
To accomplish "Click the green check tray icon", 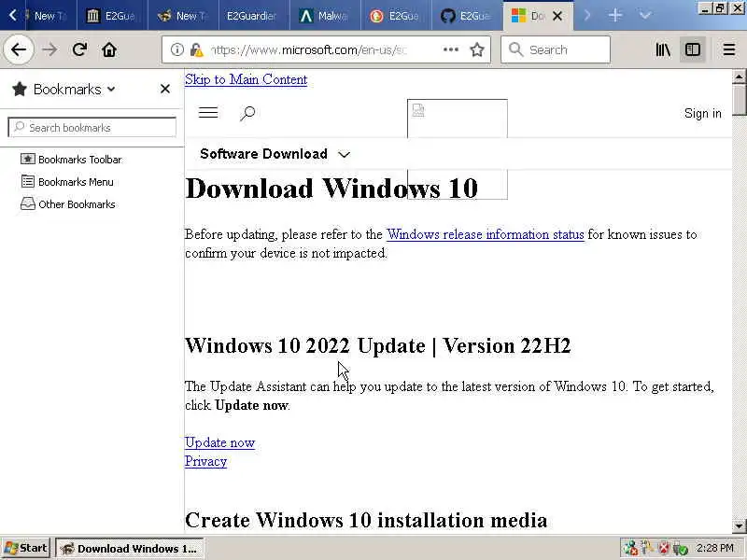I will (681, 549).
